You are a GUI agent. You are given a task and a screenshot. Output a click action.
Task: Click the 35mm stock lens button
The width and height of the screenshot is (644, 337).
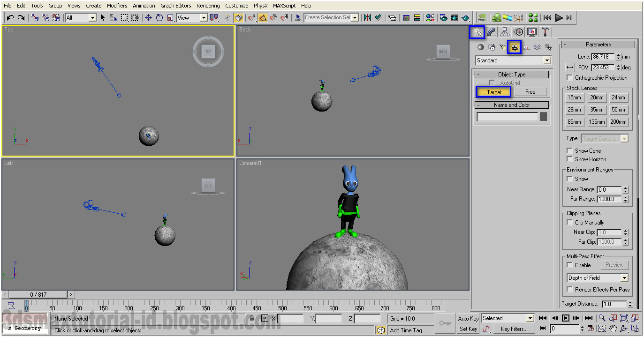point(597,109)
